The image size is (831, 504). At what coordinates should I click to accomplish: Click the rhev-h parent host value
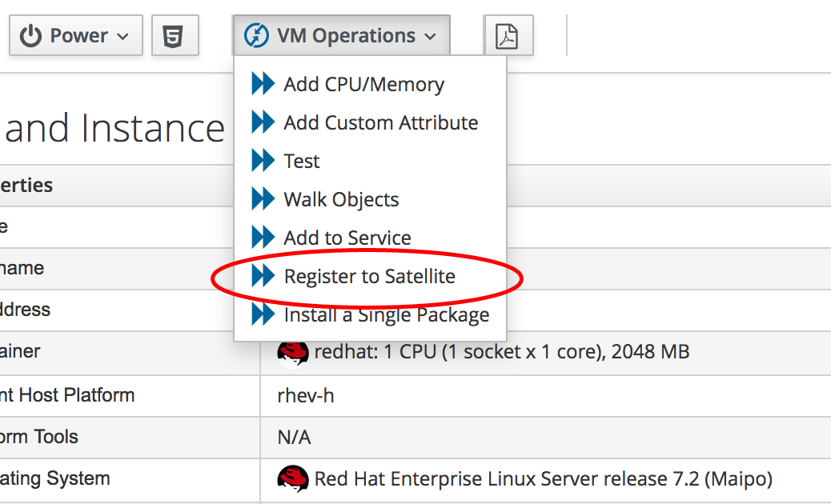305,395
